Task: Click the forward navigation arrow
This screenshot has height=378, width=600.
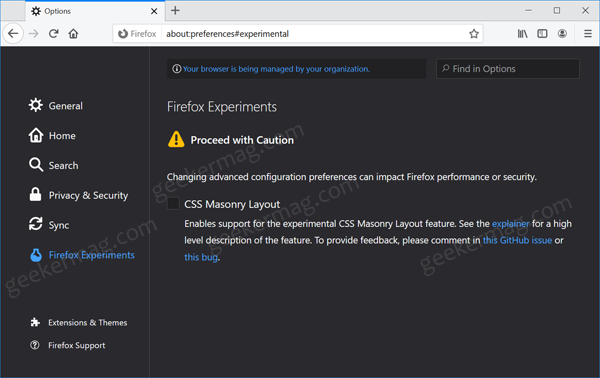Action: (x=34, y=34)
